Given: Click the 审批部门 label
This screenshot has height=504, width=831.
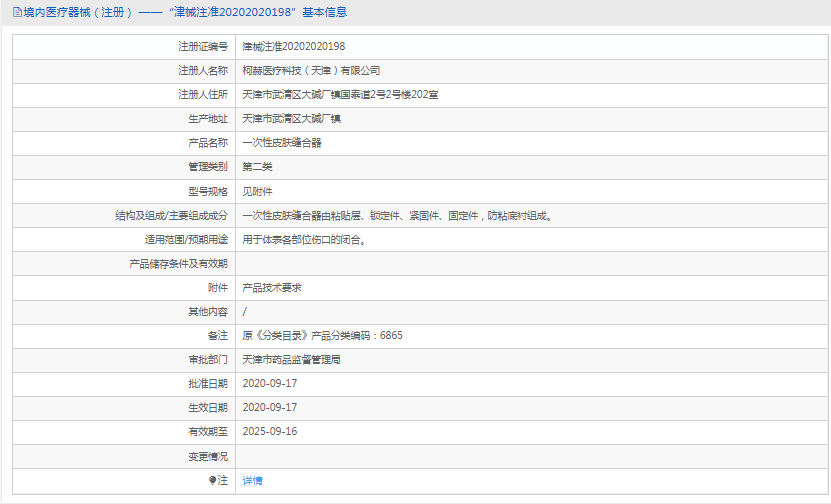Looking at the screenshot, I should tap(208, 360).
